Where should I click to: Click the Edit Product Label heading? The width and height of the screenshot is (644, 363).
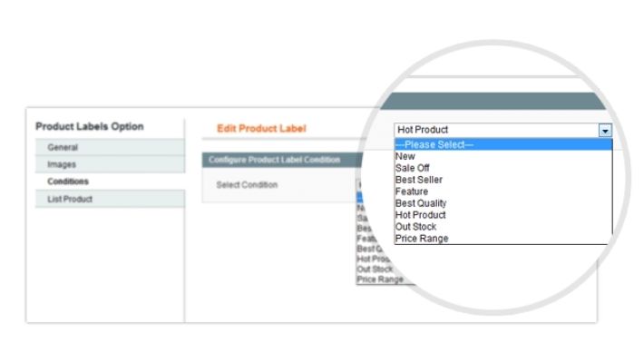[262, 129]
